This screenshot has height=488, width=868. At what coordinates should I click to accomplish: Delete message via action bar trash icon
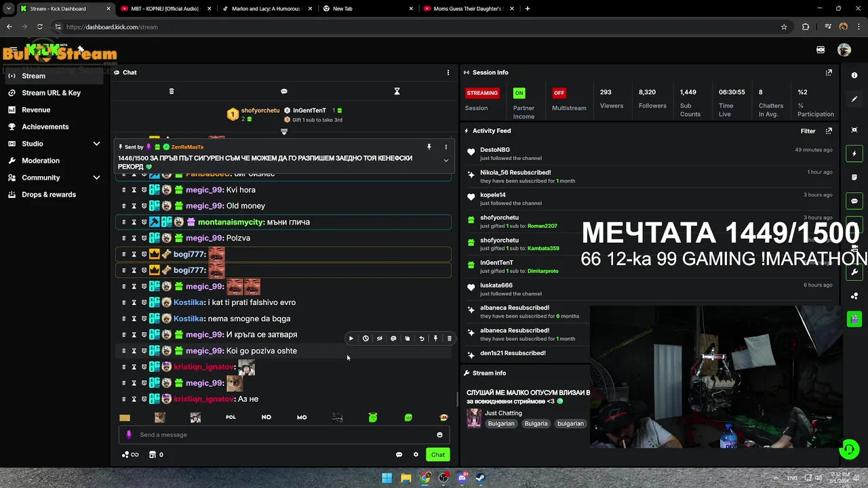[x=449, y=338]
